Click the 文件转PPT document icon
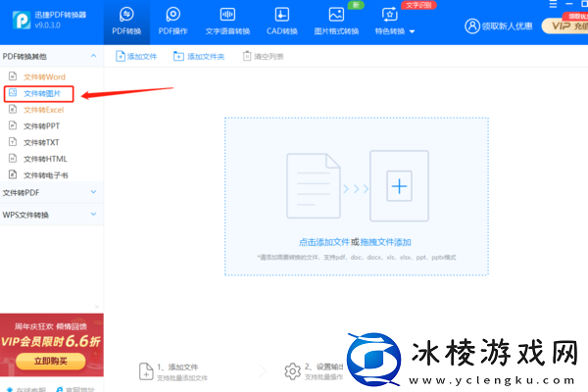Screen dimensions: 588x392 point(13,125)
